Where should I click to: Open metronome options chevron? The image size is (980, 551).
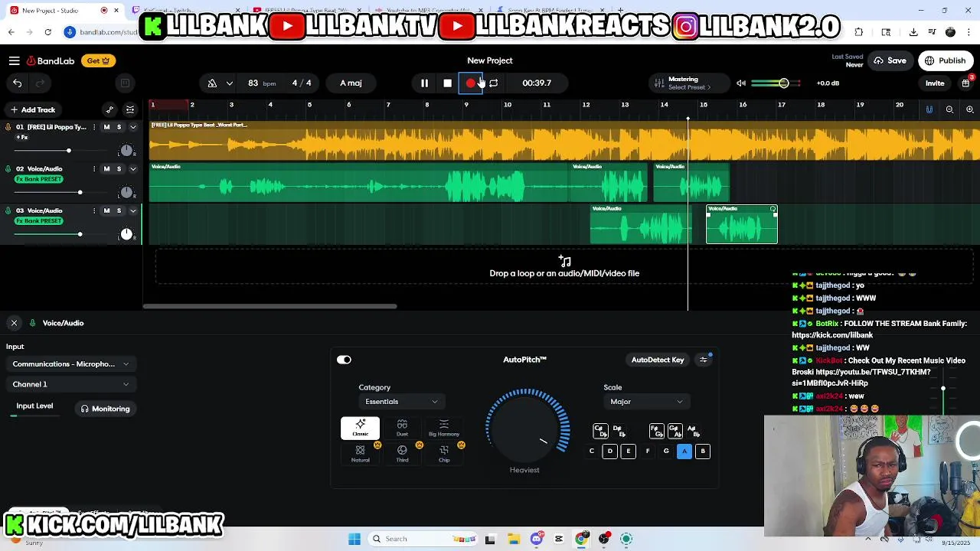(x=230, y=83)
